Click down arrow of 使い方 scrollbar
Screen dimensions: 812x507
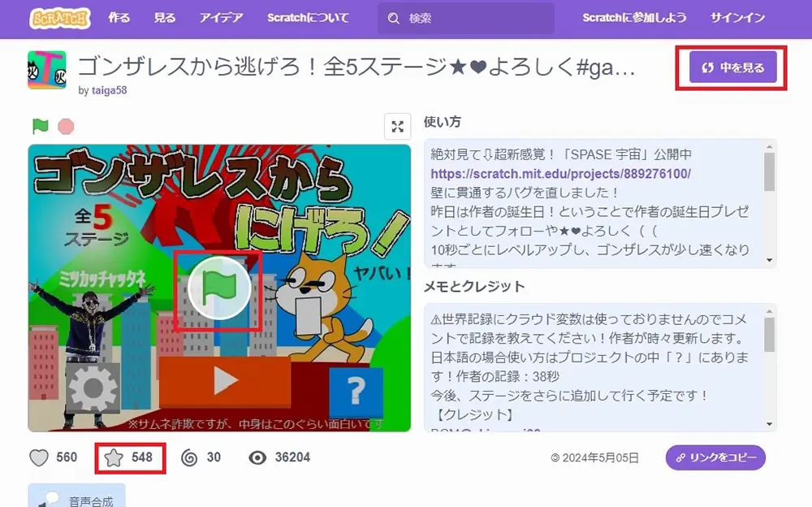coord(770,260)
